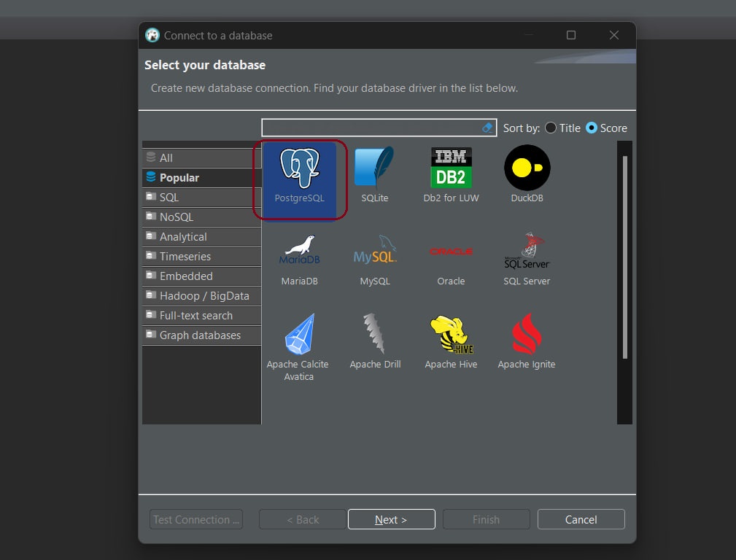
Task: Show the Graph databases category
Action: 202,335
